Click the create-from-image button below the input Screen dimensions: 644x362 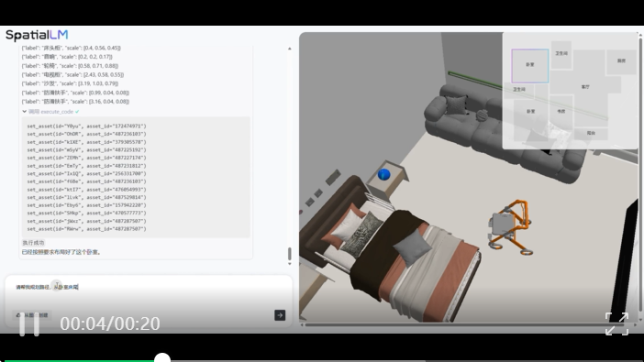[x=31, y=315]
